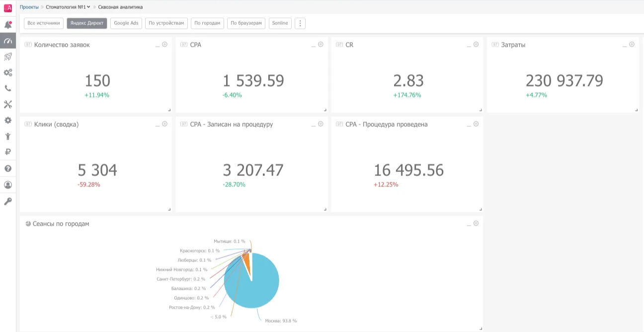
Task: Switch to the Google Ads tab
Action: [126, 23]
